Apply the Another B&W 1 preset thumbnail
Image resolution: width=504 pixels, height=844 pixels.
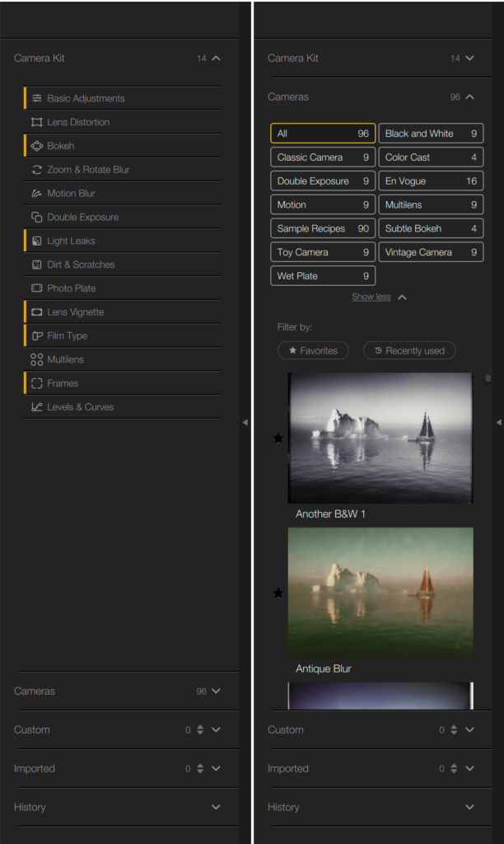click(380, 438)
